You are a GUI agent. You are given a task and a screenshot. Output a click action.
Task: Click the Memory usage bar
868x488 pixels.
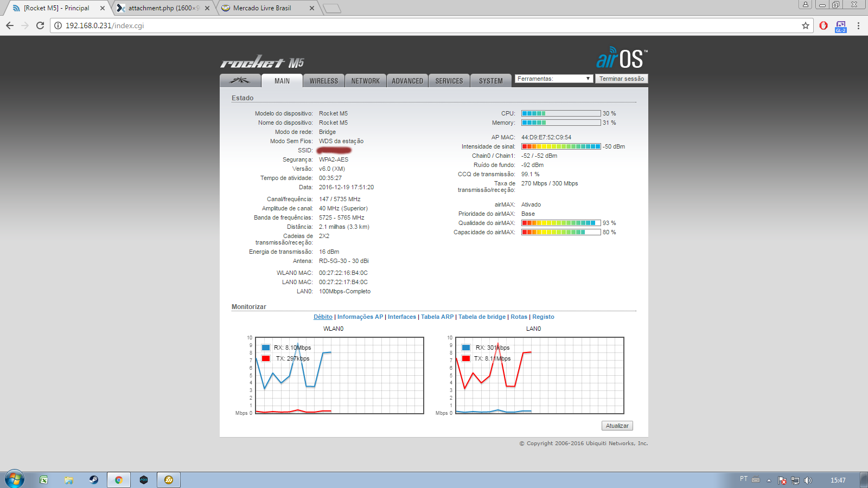click(561, 123)
